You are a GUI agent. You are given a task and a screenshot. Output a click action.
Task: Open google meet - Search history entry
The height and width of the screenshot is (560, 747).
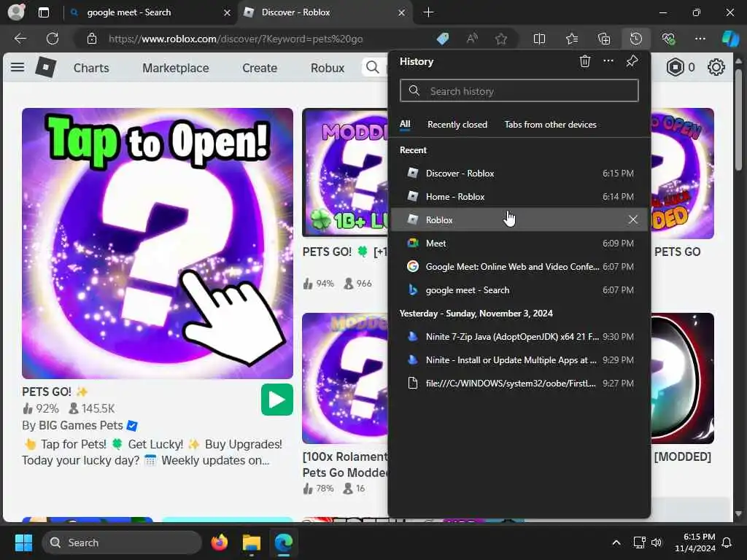click(x=519, y=290)
